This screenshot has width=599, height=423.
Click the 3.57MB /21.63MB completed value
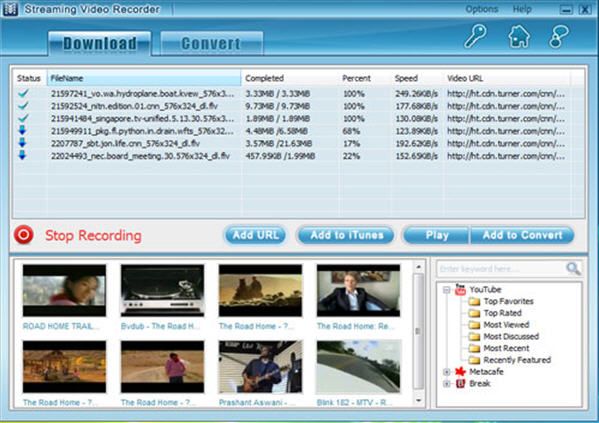click(x=278, y=144)
